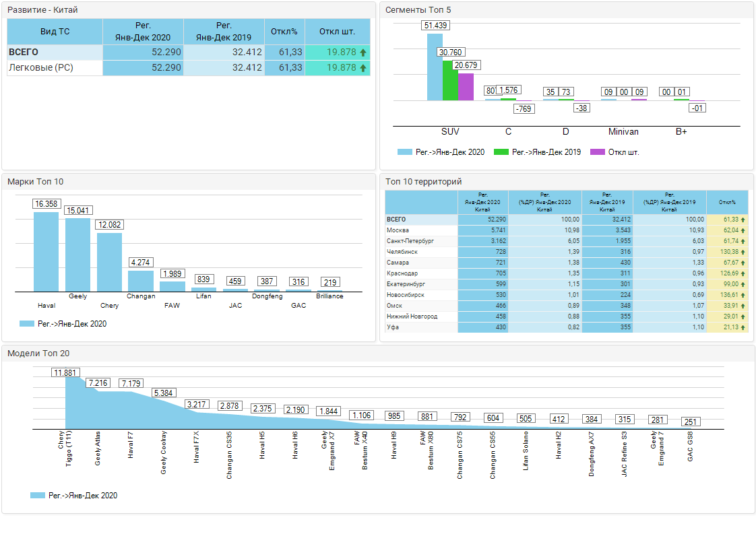Click the blue legend swatch under Модели Топ 20

tap(38, 496)
